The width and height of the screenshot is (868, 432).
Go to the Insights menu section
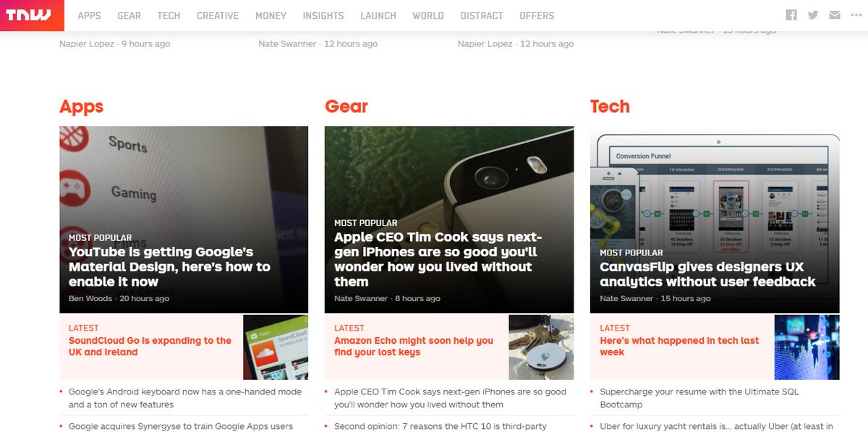(323, 15)
